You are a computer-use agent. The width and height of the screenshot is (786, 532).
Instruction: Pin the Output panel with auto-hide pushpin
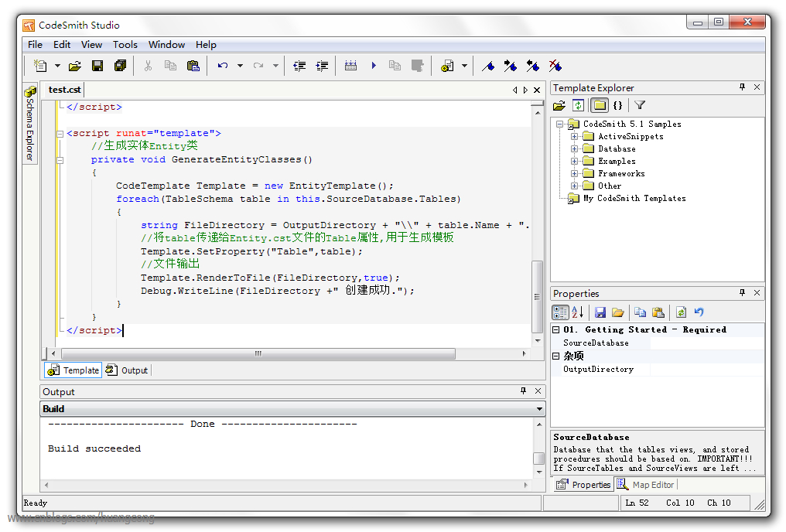pos(523,391)
